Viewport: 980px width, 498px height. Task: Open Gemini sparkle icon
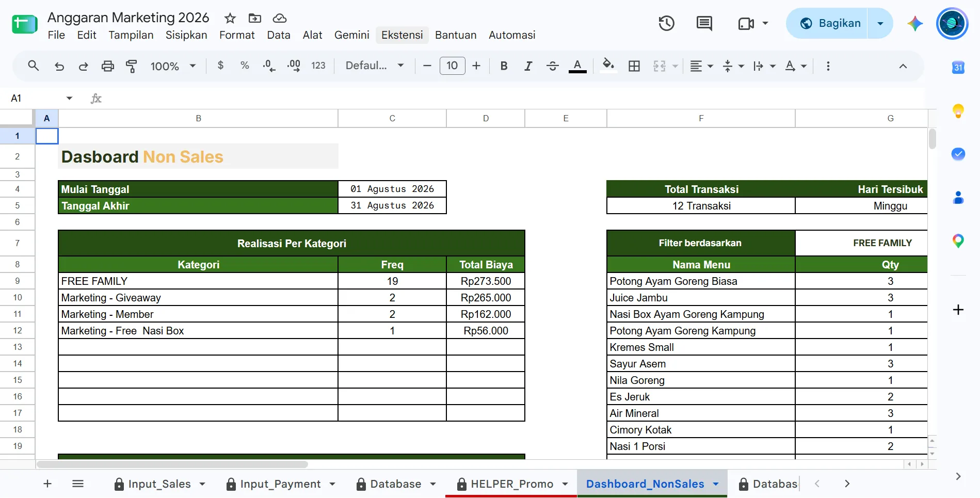[x=915, y=23]
